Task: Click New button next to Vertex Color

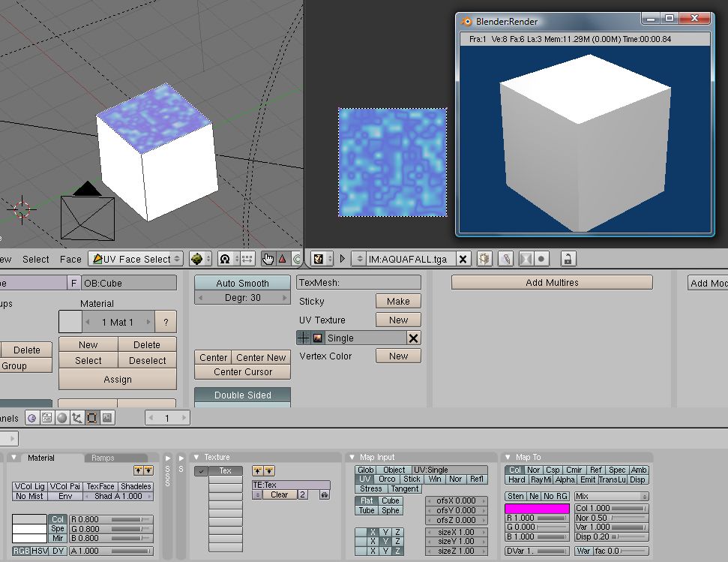Action: click(x=398, y=356)
